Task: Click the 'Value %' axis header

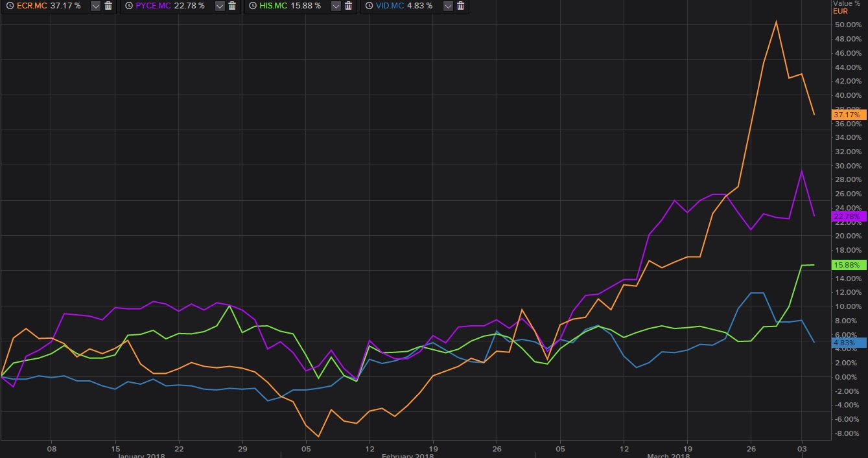Action: 847,3
